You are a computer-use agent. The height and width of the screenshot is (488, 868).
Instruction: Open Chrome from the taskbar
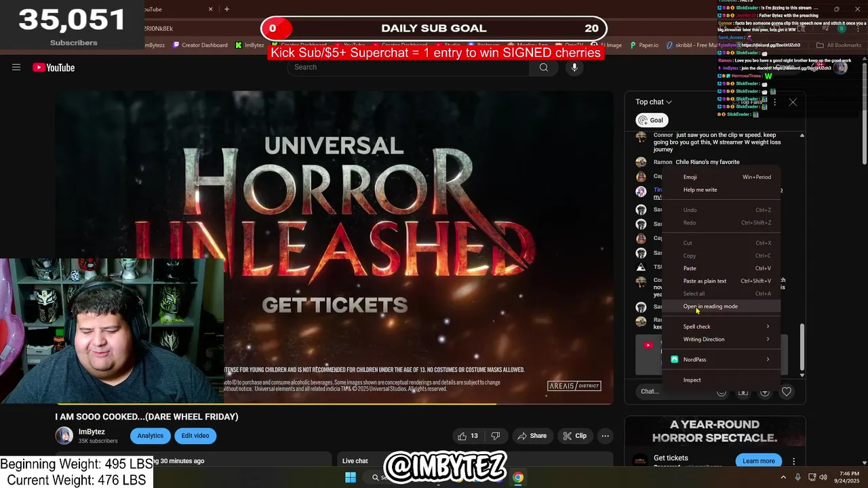(518, 477)
